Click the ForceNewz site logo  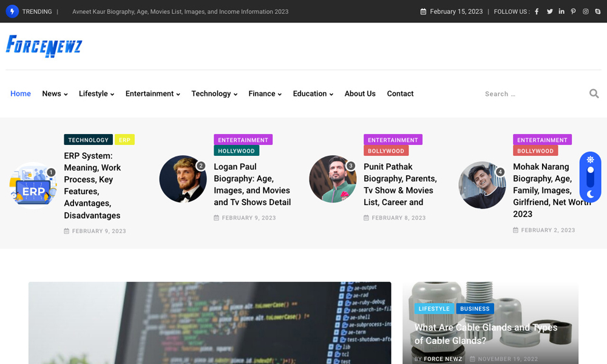coord(44,46)
